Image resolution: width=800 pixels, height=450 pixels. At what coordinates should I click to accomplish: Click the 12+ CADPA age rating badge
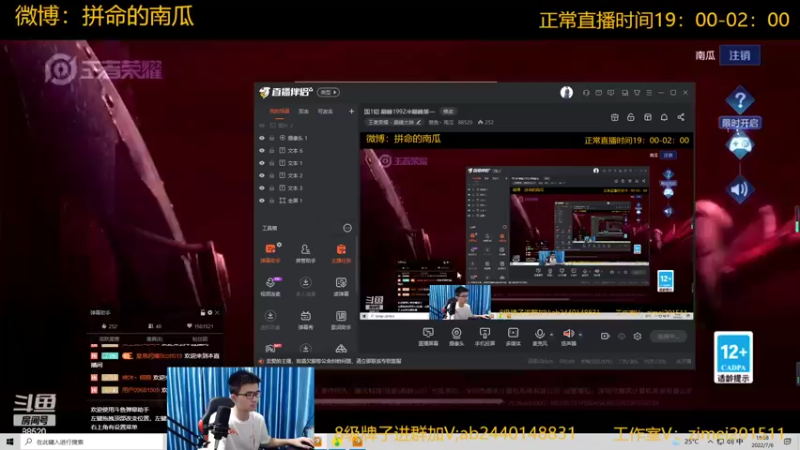(x=733, y=357)
